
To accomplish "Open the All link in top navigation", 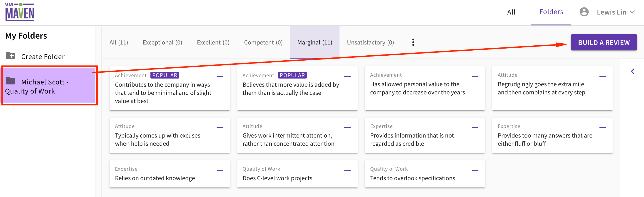I will pos(511,12).
